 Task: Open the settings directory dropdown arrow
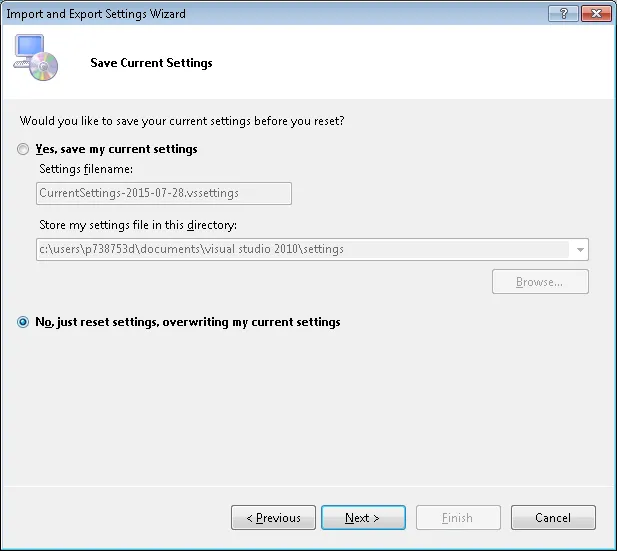580,250
